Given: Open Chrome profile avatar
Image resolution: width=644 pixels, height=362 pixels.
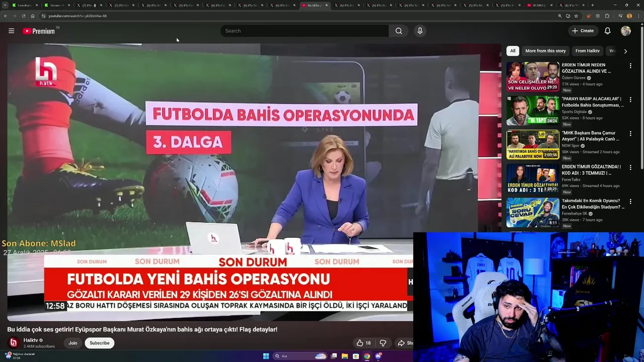Looking at the screenshot, I should tap(629, 16).
